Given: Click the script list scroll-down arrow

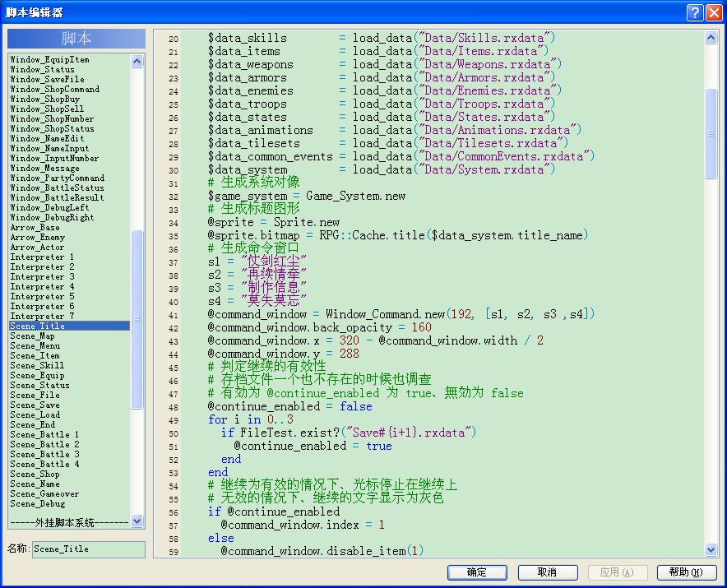Looking at the screenshot, I should pyautogui.click(x=137, y=521).
